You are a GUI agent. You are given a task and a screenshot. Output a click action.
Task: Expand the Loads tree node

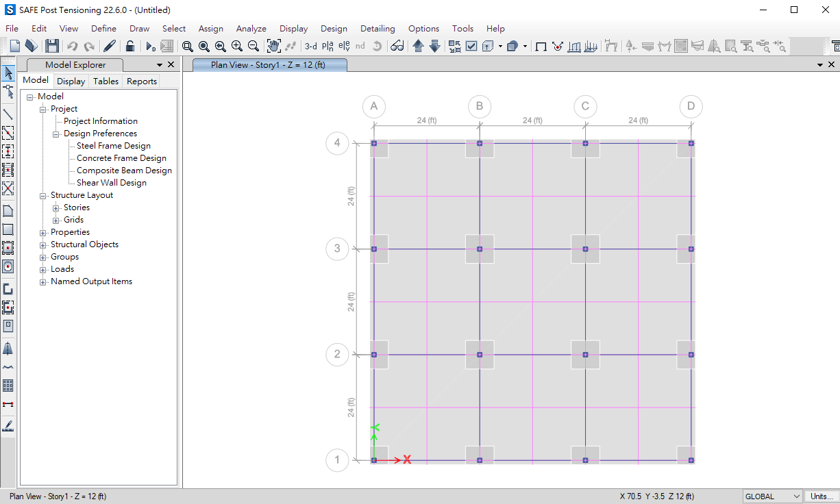click(43, 270)
